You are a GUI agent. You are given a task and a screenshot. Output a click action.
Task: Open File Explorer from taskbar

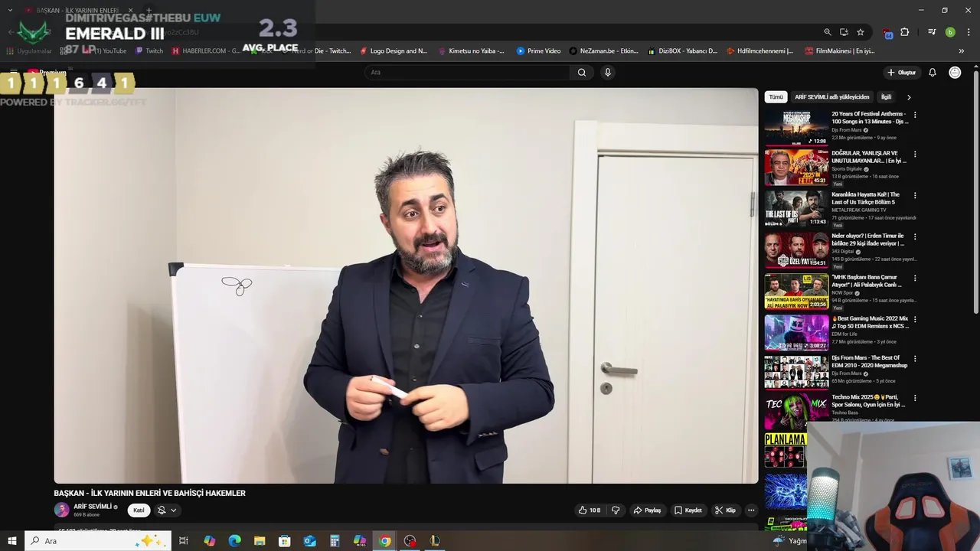click(260, 541)
